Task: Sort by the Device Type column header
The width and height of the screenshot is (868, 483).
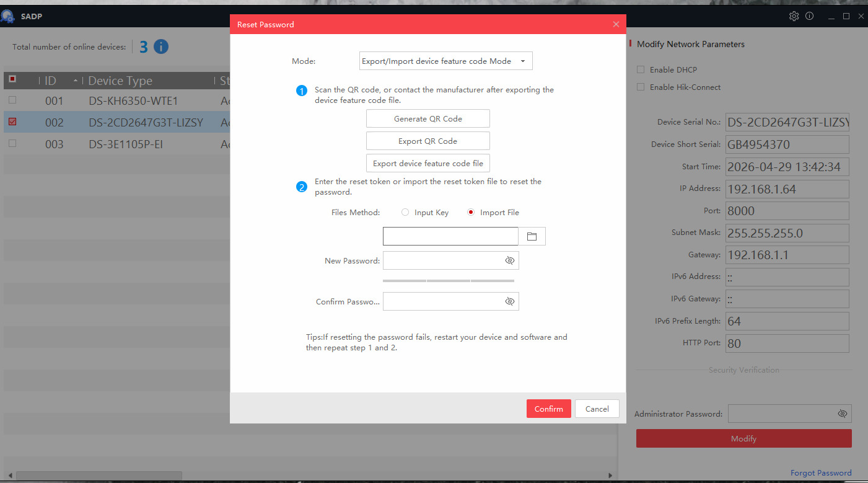Action: pos(149,81)
